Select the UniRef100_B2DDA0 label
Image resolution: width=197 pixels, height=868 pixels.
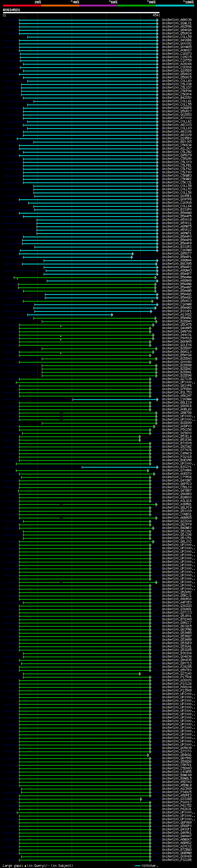(176, 321)
